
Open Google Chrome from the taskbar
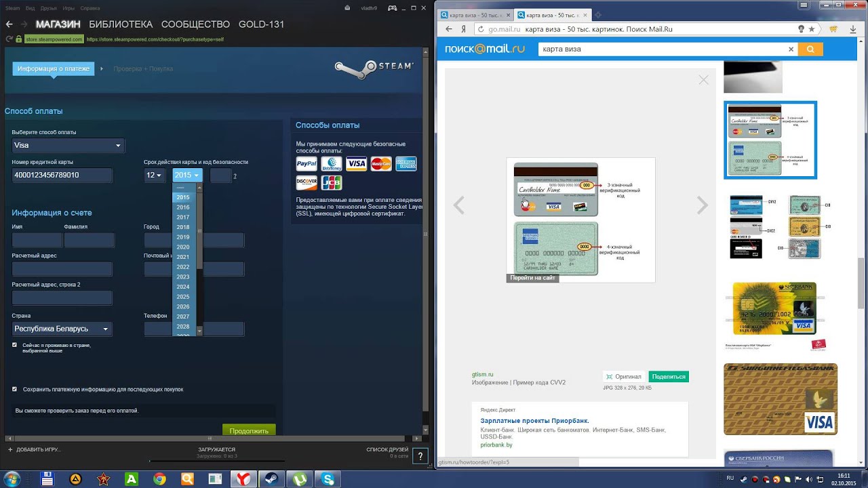tap(159, 479)
